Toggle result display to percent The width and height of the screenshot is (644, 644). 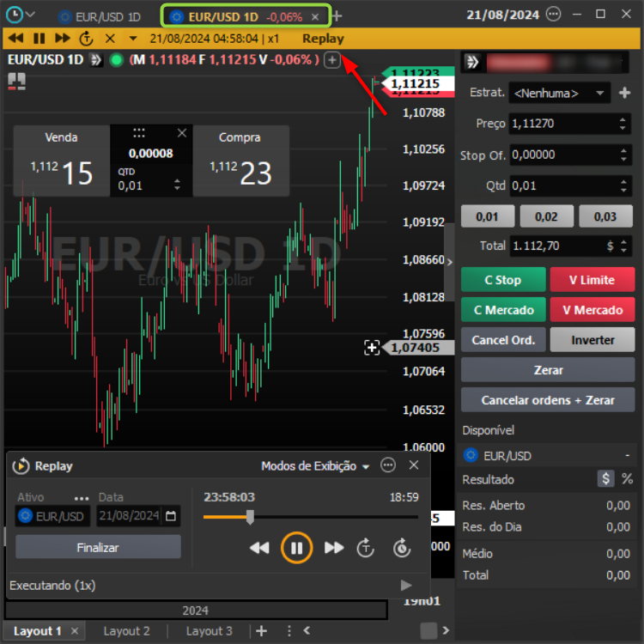click(627, 479)
